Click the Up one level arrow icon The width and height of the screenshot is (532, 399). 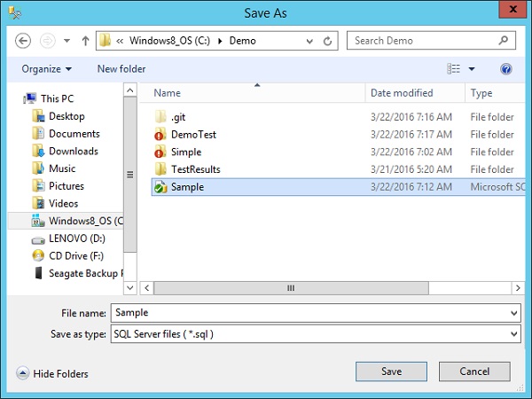pos(85,41)
